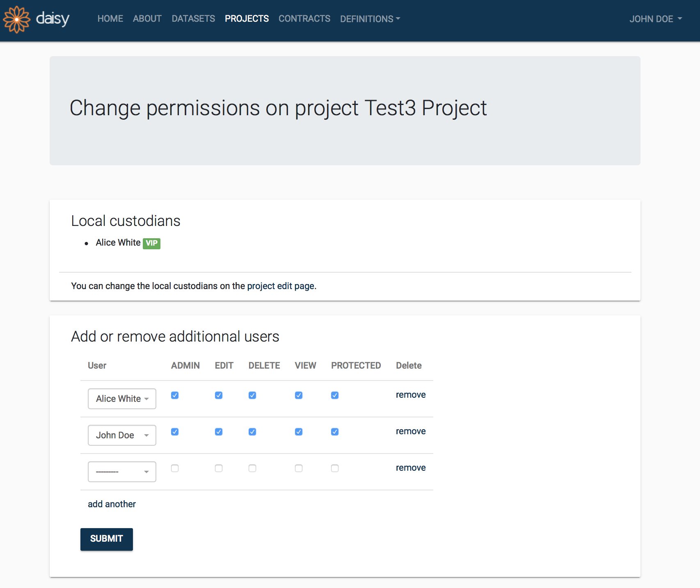This screenshot has width=700, height=588.
Task: Enable EDIT permission in the empty row
Action: tap(219, 468)
